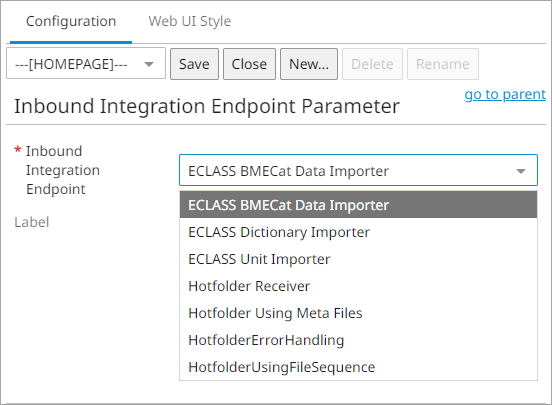Open the ---[HOMEPAGE]--- combo box
The height and width of the screenshot is (405, 552).
[86, 64]
